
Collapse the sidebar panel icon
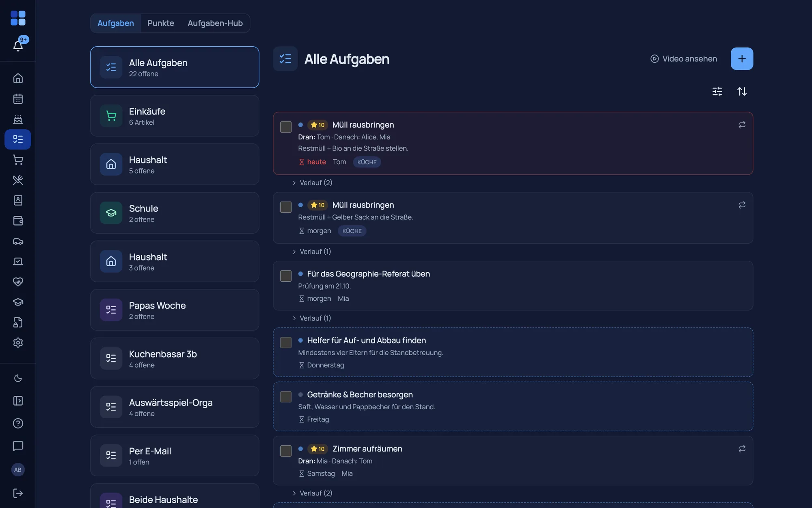[x=18, y=401]
